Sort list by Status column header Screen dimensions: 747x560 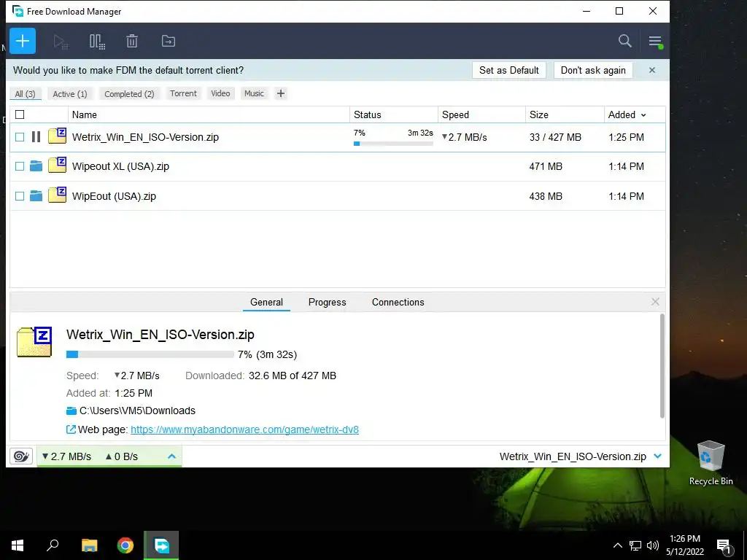coord(394,114)
